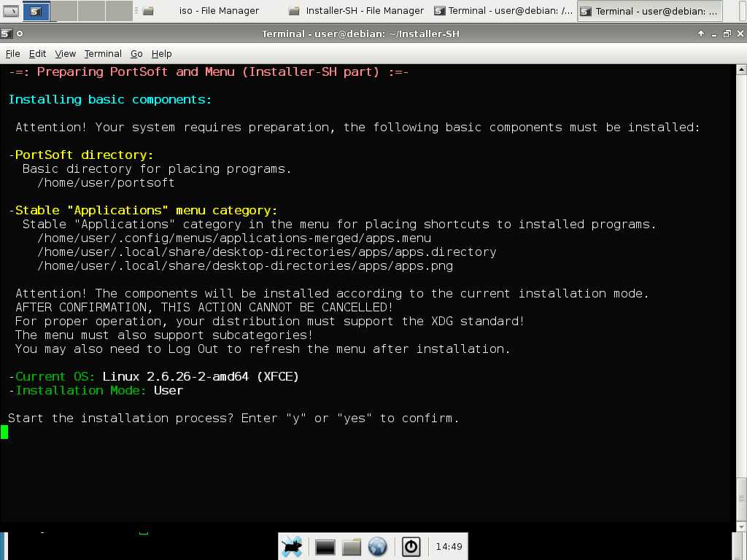Click 'Linux 2.6.26-2-amd64 (XFCE)' value
Image resolution: width=747 pixels, height=560 pixels.
(x=201, y=377)
